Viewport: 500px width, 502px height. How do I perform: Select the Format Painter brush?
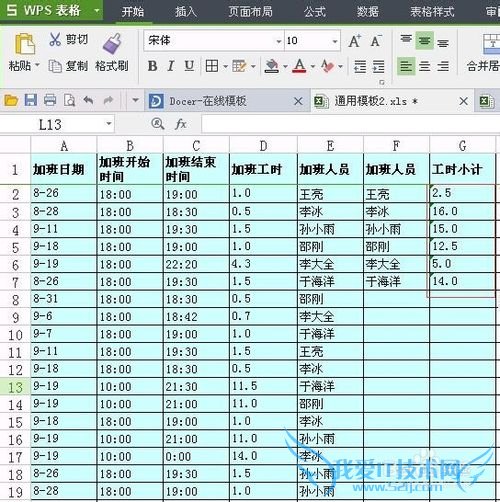click(112, 44)
